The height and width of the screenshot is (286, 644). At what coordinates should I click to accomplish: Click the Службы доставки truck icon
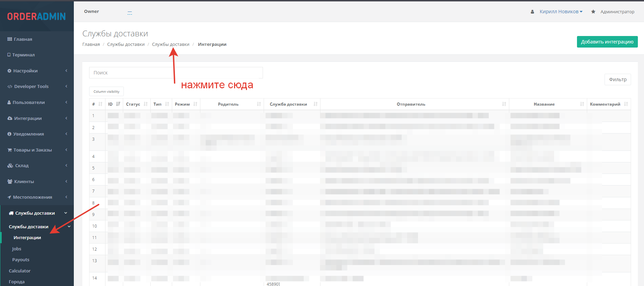tap(11, 213)
